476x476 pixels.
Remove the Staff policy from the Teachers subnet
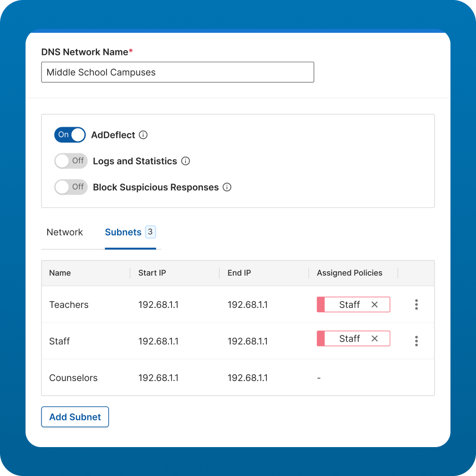(x=375, y=304)
